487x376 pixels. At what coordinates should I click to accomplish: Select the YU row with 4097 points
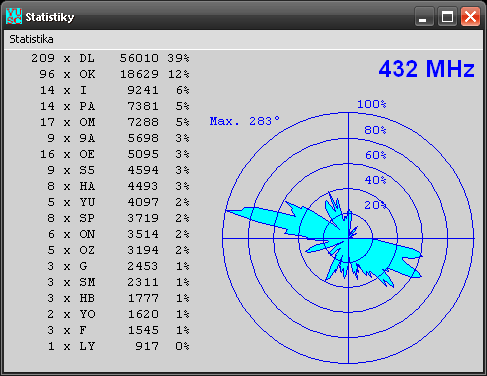point(118,202)
